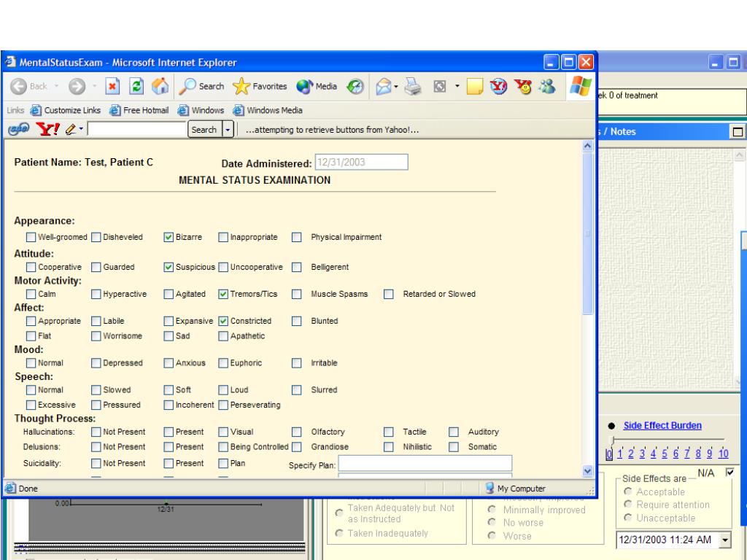
Task: Tick the Depressed mood checkbox
Action: pyautogui.click(x=96, y=363)
